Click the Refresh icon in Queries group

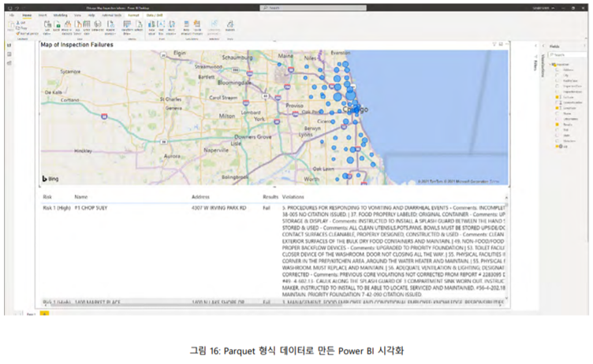pyautogui.click(x=139, y=25)
